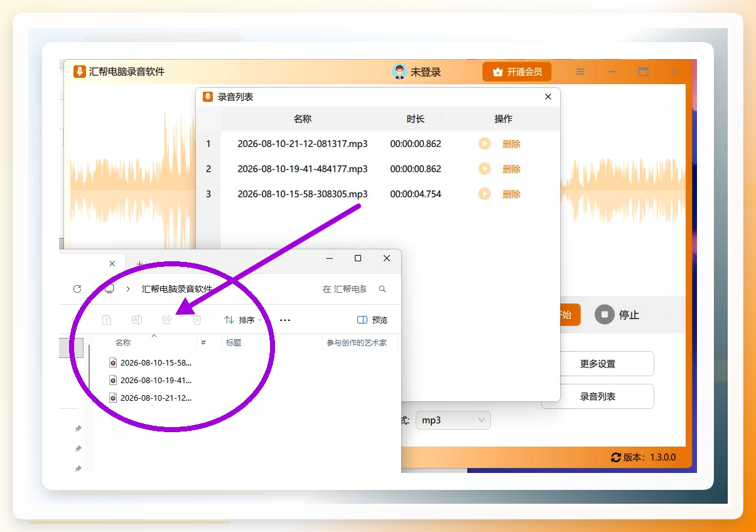756x532 pixels.
Task: Click the media icon of file 2026-08-10-19-41...
Action: pos(113,380)
